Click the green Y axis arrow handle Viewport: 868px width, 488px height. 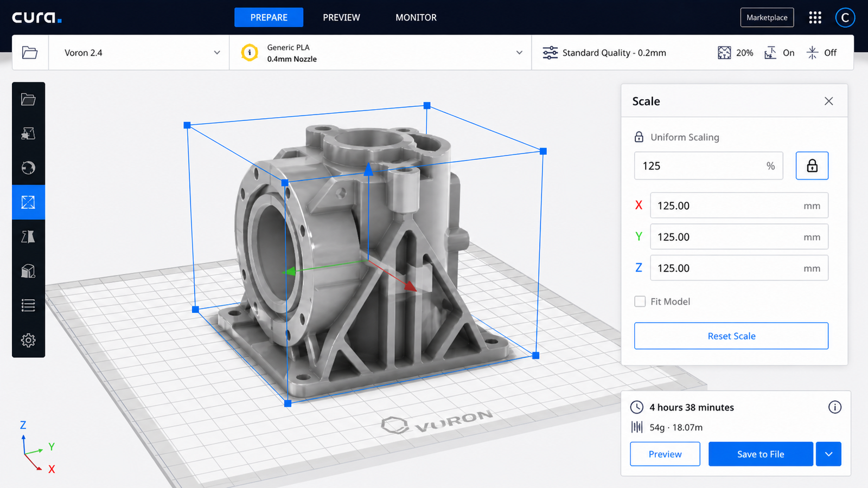tap(290, 271)
